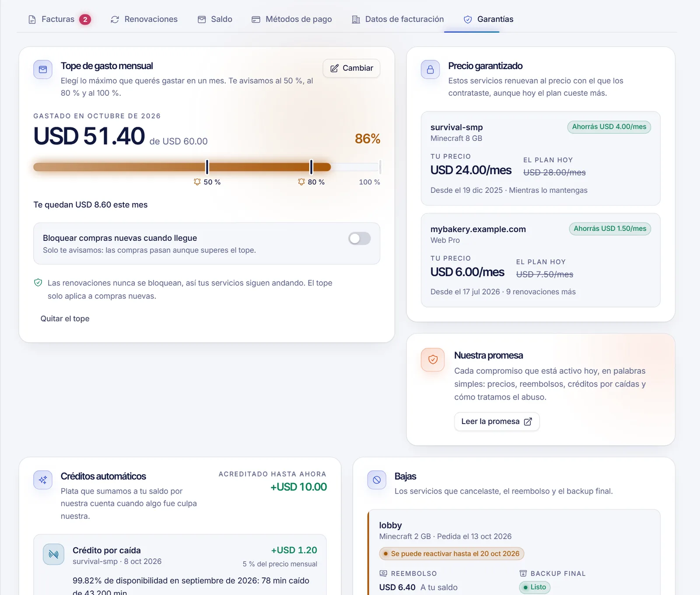Click the Crédito por caída entry title
The image size is (700, 595).
pos(107,550)
